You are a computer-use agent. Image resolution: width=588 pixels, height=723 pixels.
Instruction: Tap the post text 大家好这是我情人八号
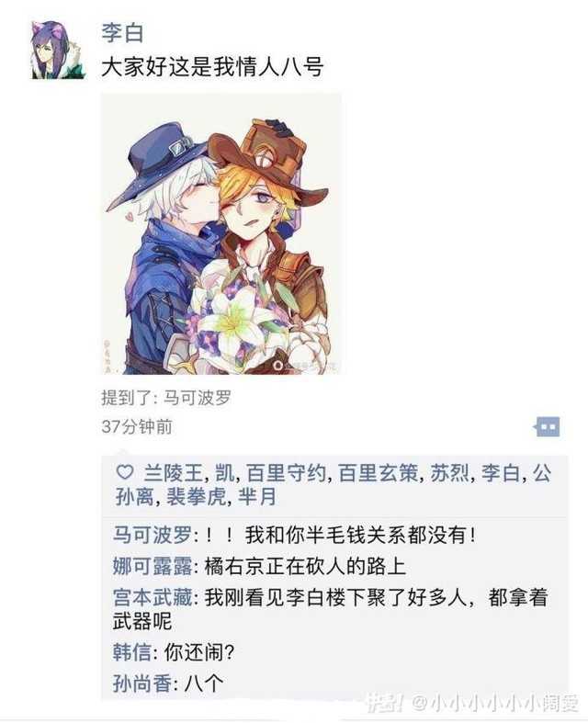click(212, 67)
